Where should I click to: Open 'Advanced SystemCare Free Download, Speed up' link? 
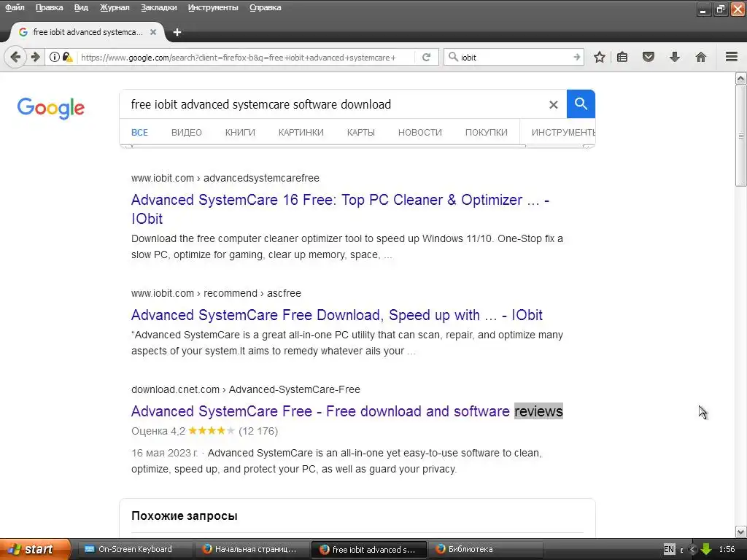pos(337,315)
